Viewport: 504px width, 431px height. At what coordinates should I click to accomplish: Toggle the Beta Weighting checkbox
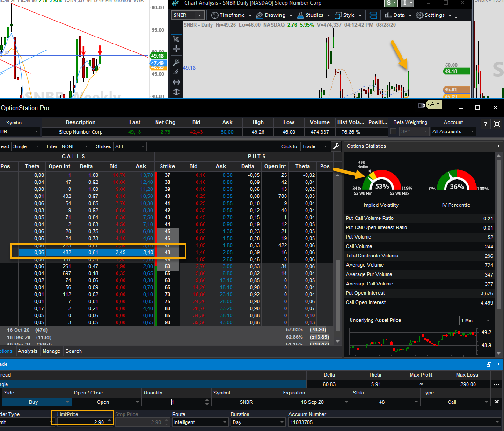(x=393, y=131)
